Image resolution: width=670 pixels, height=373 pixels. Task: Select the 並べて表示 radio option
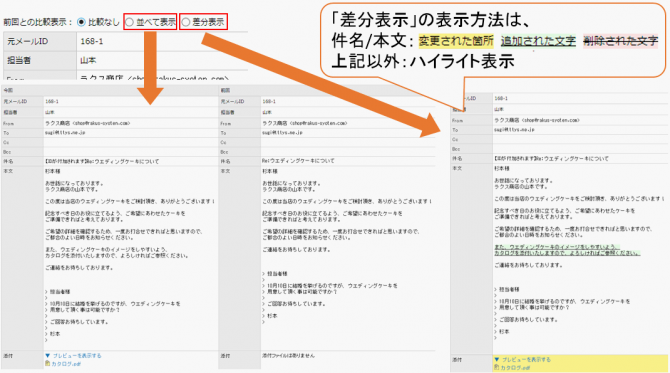[x=129, y=22]
